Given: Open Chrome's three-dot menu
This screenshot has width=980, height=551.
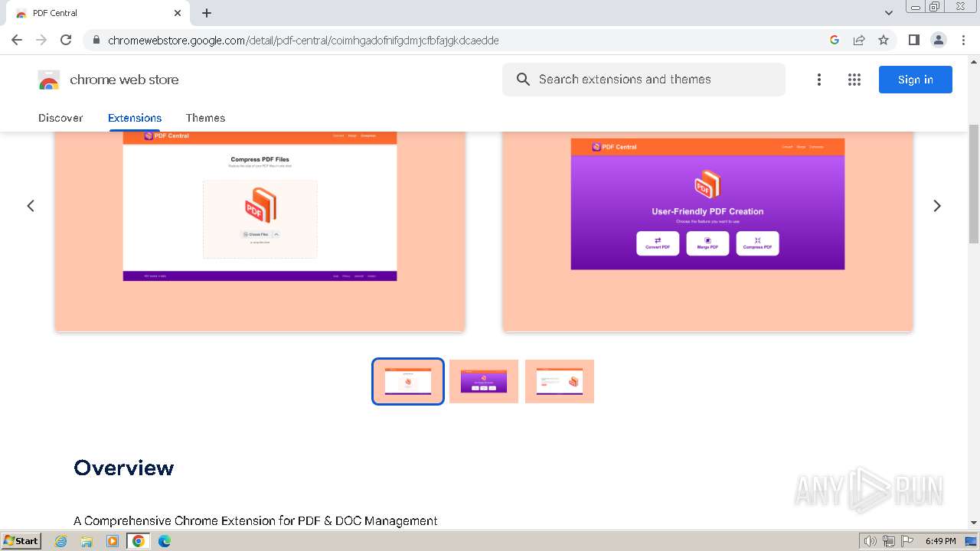Looking at the screenshot, I should pyautogui.click(x=963, y=40).
